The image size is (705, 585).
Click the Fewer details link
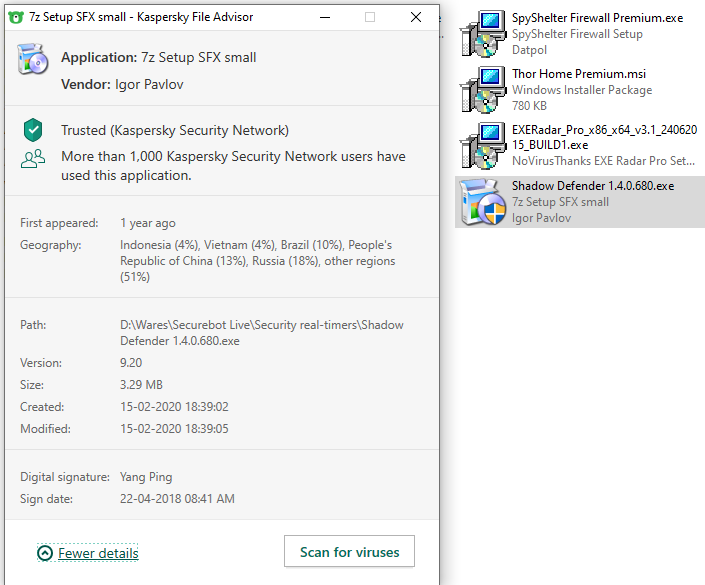98,553
